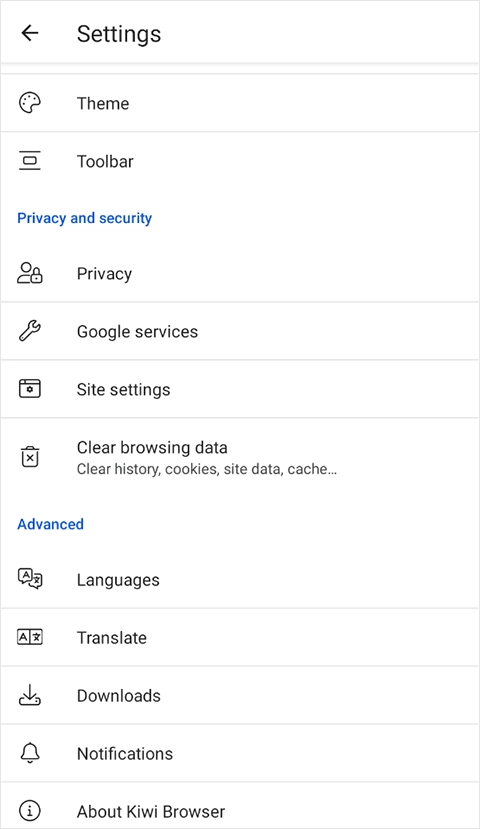Click the Site settings window icon
This screenshot has width=480, height=829.
coord(30,389)
